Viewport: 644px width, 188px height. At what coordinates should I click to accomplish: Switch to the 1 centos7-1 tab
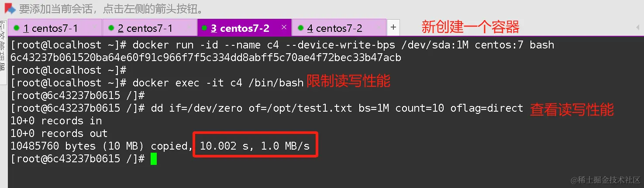click(x=55, y=28)
